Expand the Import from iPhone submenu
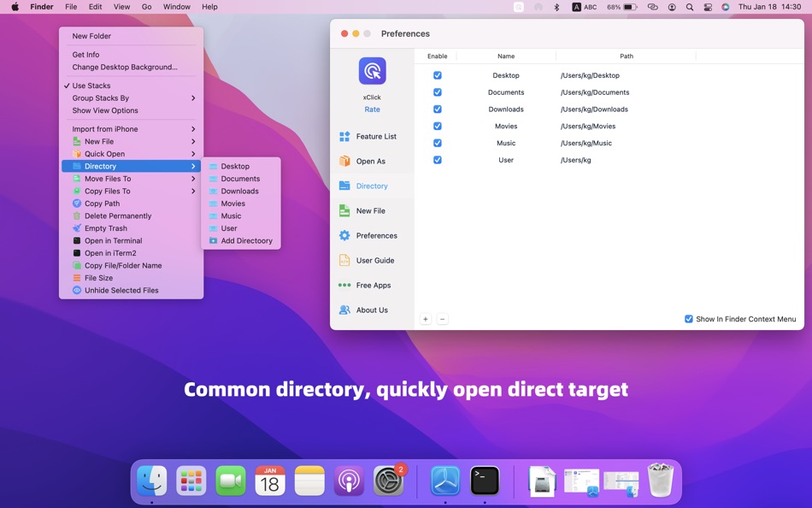This screenshot has height=508, width=812. tap(131, 129)
